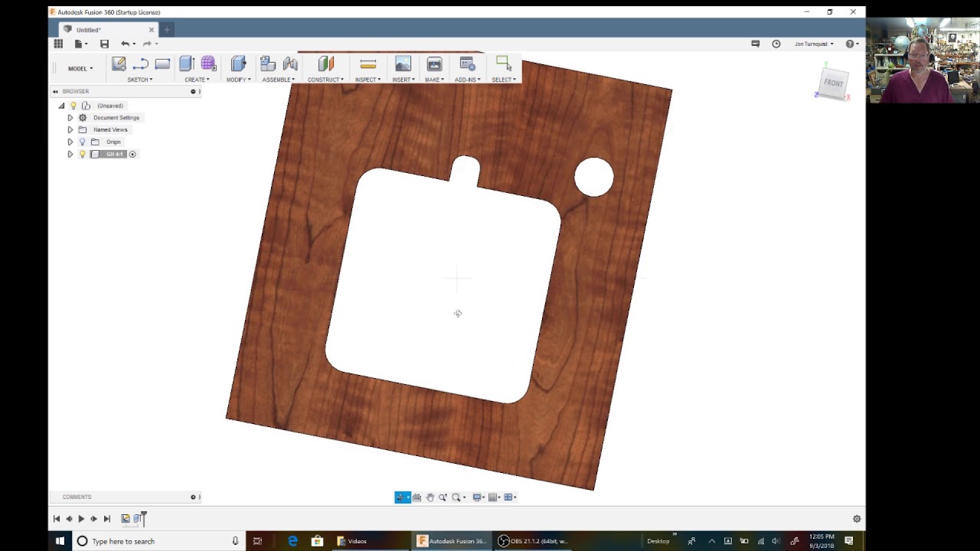Open the Jon Turnquist account menu
Viewport: 980px width, 551px height.
pos(814,44)
